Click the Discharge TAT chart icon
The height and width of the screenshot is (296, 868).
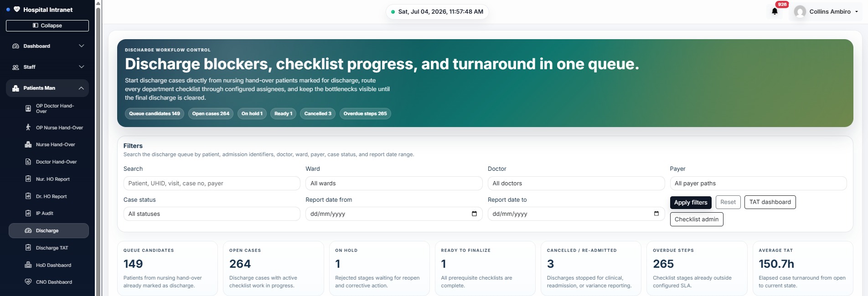tap(28, 248)
